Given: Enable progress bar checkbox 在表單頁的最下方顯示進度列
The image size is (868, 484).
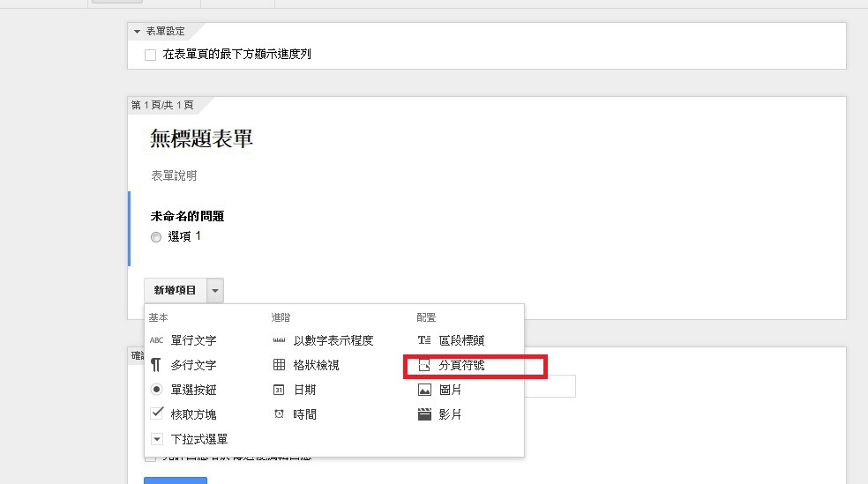Looking at the screenshot, I should click(150, 55).
